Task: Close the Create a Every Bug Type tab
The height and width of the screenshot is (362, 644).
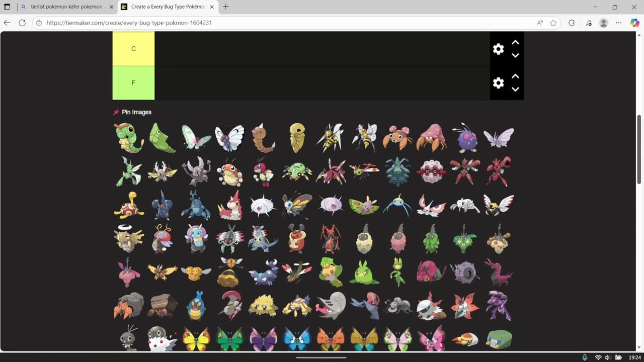Action: pos(212,7)
